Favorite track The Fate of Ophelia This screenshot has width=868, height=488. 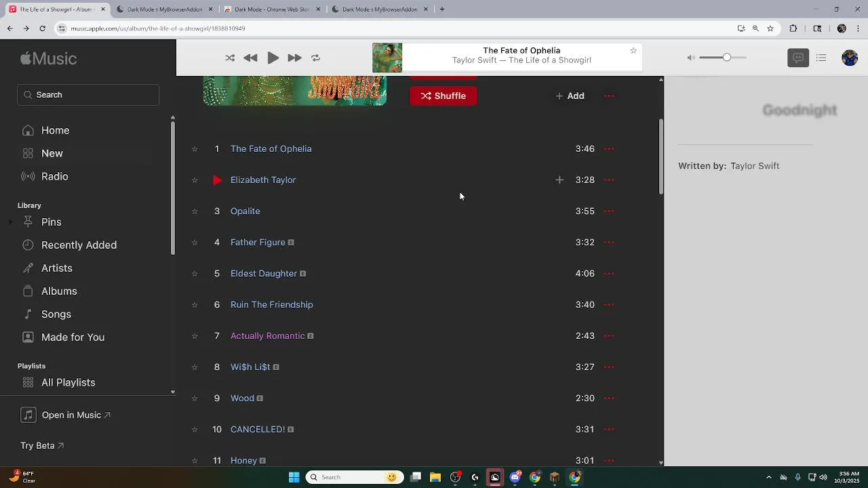click(x=195, y=149)
